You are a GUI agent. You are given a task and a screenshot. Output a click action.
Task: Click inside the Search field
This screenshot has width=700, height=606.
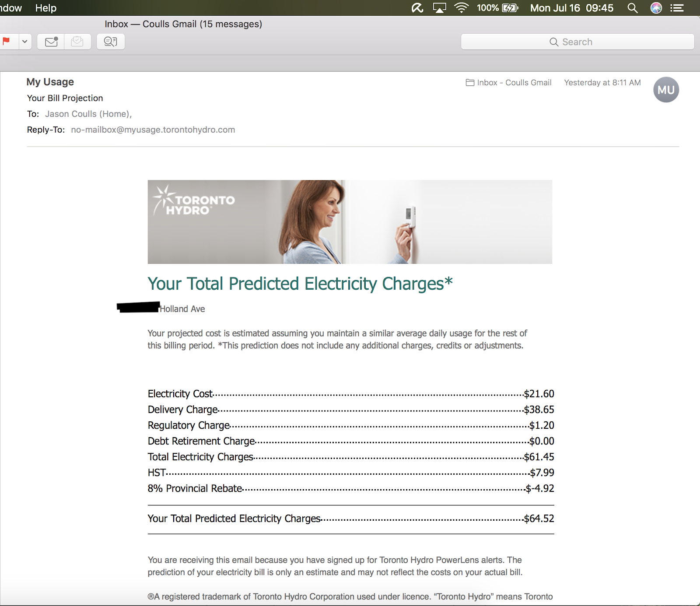(x=577, y=42)
